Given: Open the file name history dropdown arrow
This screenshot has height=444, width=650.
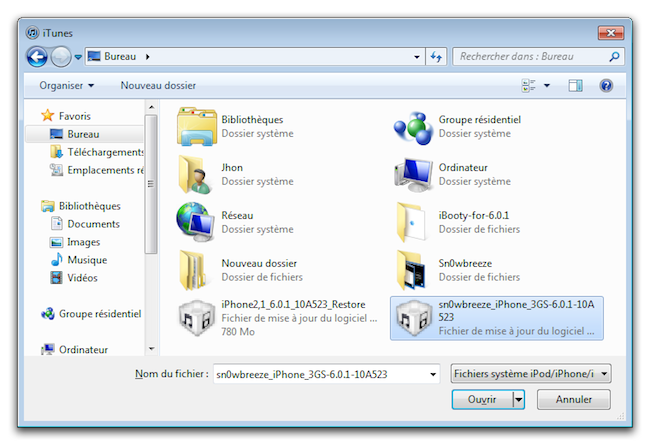Looking at the screenshot, I should pyautogui.click(x=433, y=374).
